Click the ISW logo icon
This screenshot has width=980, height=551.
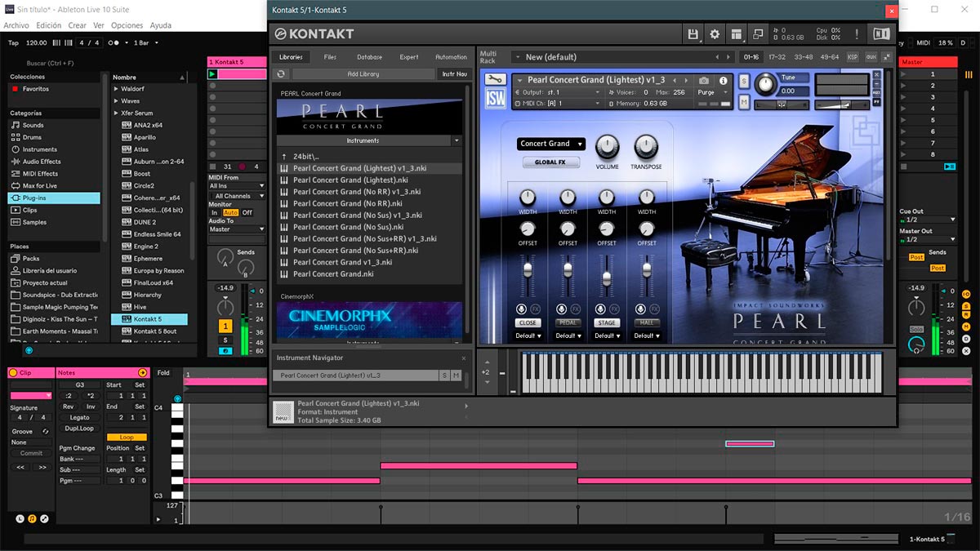pyautogui.click(x=495, y=99)
